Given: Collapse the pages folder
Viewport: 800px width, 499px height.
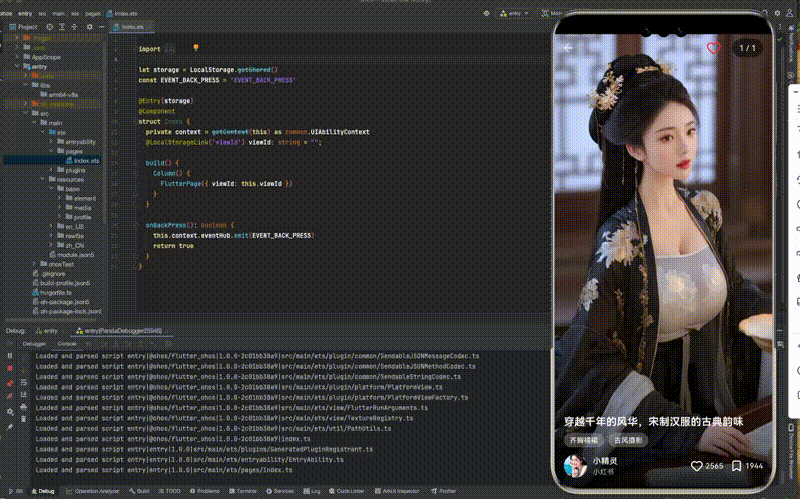Looking at the screenshot, I should pos(52,151).
